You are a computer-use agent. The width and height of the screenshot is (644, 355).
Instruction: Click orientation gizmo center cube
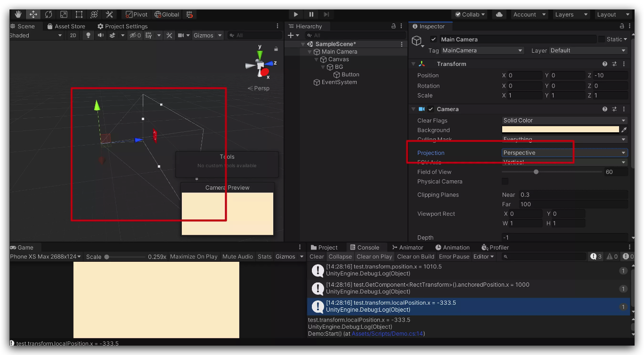tap(260, 65)
